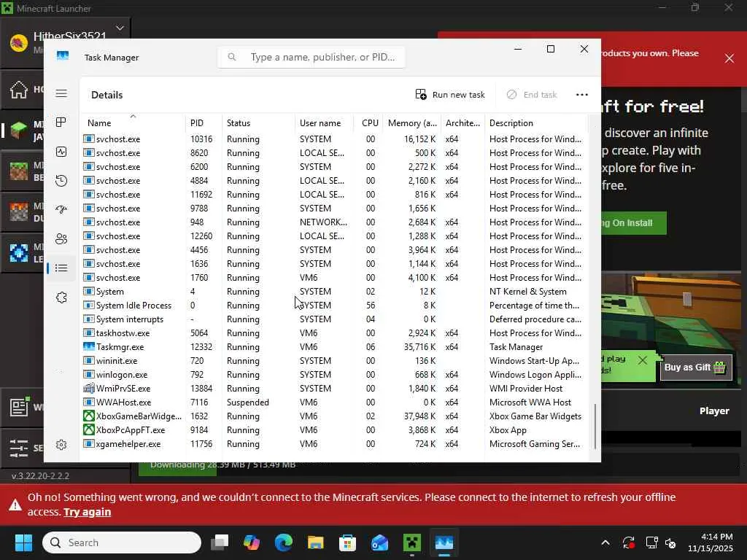The width and height of the screenshot is (747, 560).
Task: Open Users page icon in sidebar
Action: coord(61,239)
